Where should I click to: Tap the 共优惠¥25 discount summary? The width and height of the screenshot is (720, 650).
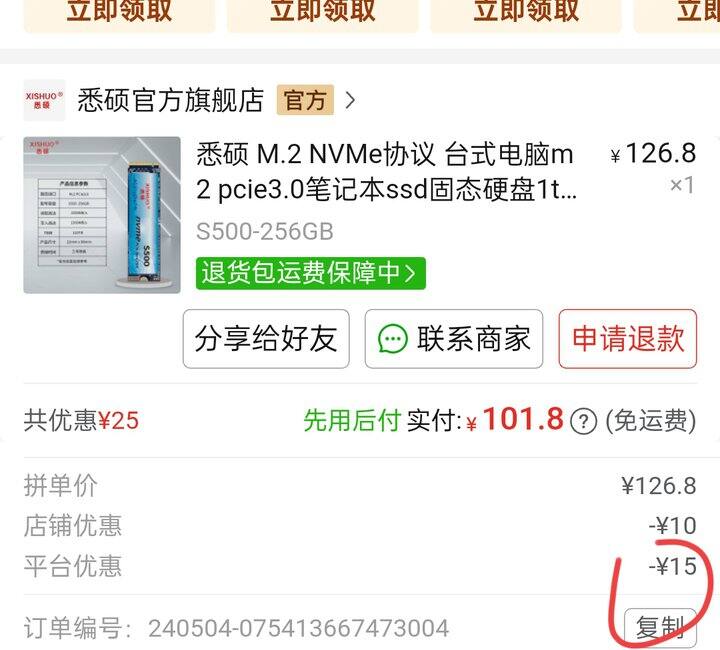click(81, 420)
